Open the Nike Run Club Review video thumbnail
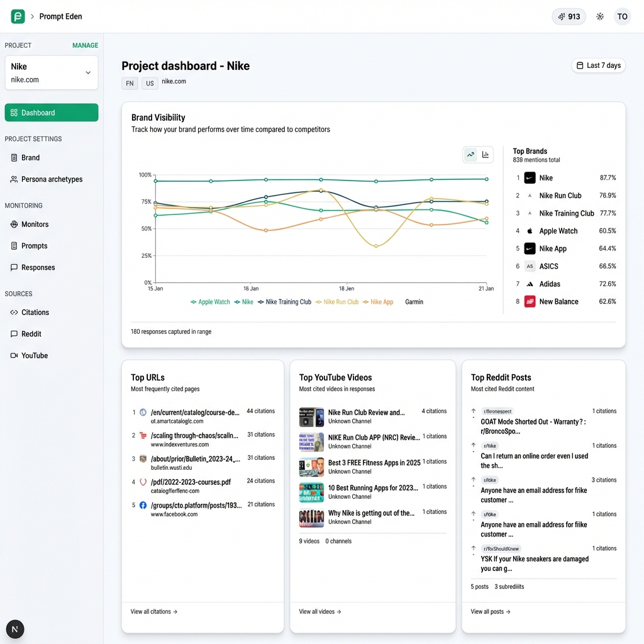 311,416
